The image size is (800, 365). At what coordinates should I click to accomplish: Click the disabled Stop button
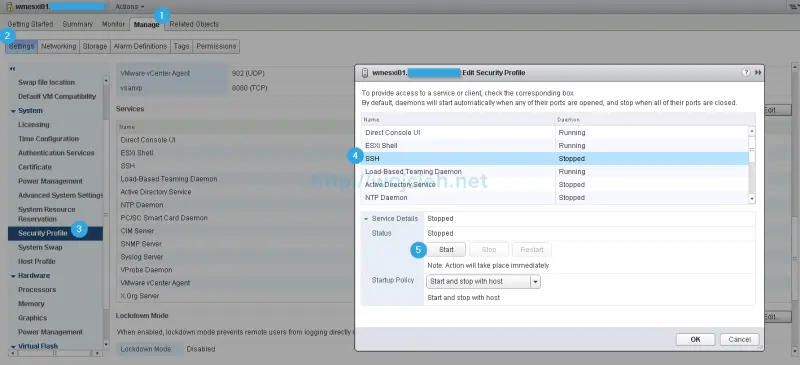click(x=489, y=250)
